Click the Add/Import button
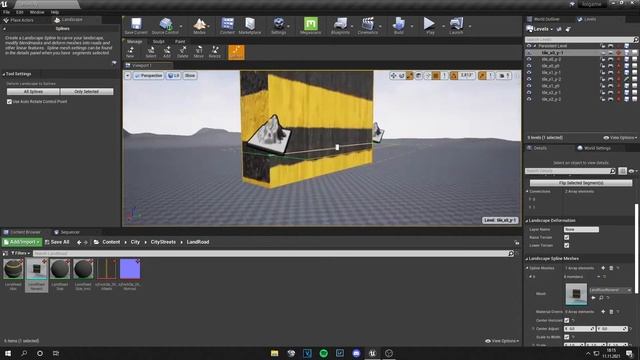640x360 pixels. click(x=22, y=242)
